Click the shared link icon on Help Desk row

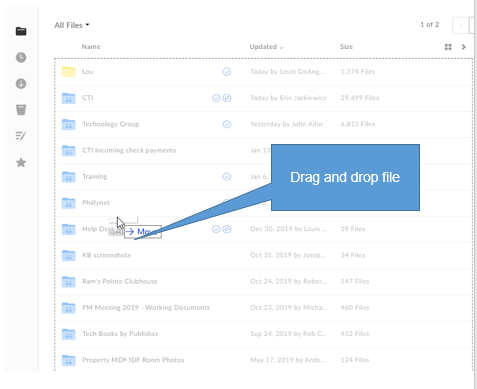click(x=227, y=229)
